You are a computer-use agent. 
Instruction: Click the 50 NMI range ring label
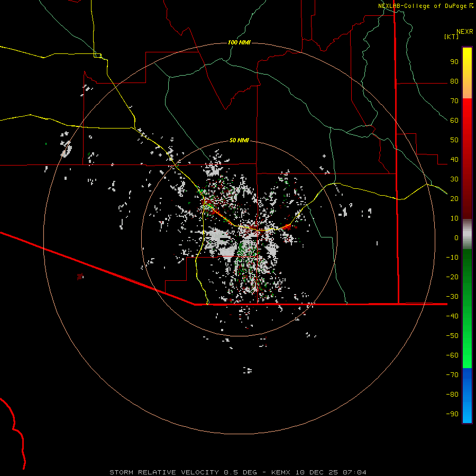[239, 140]
